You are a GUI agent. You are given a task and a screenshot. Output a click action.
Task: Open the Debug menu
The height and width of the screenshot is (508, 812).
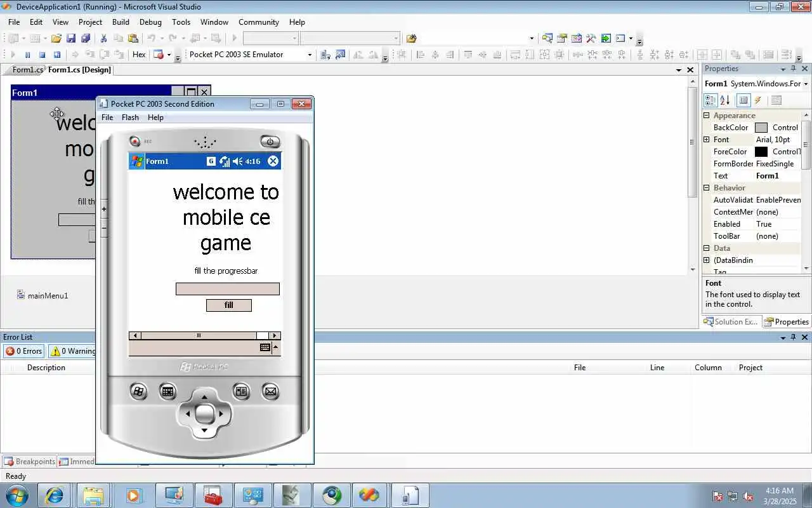click(x=150, y=22)
